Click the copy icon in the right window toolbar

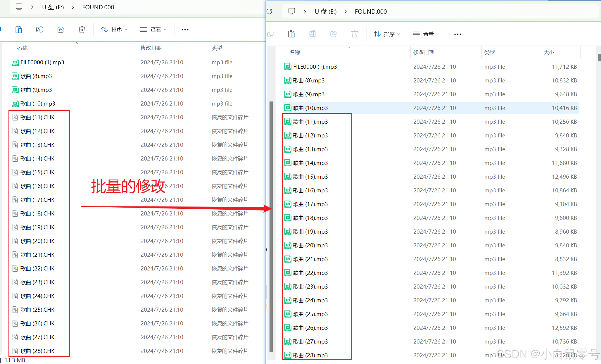[270, 34]
